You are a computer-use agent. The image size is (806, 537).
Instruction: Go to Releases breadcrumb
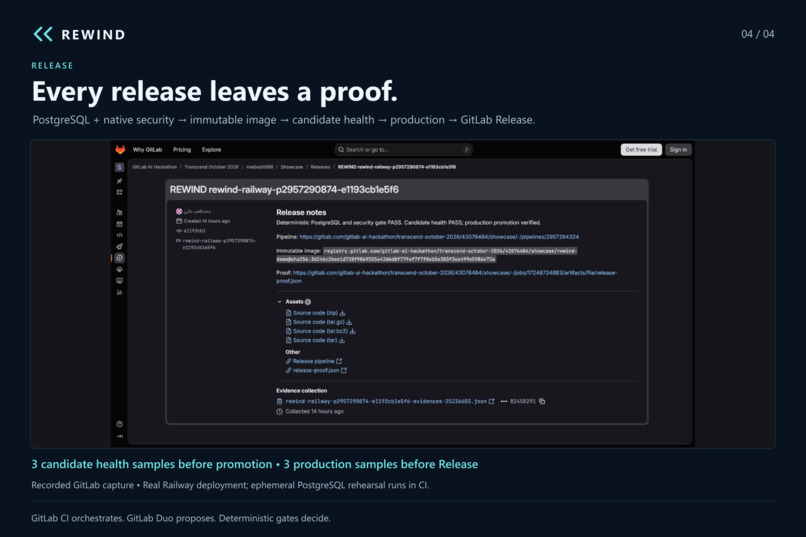click(320, 167)
